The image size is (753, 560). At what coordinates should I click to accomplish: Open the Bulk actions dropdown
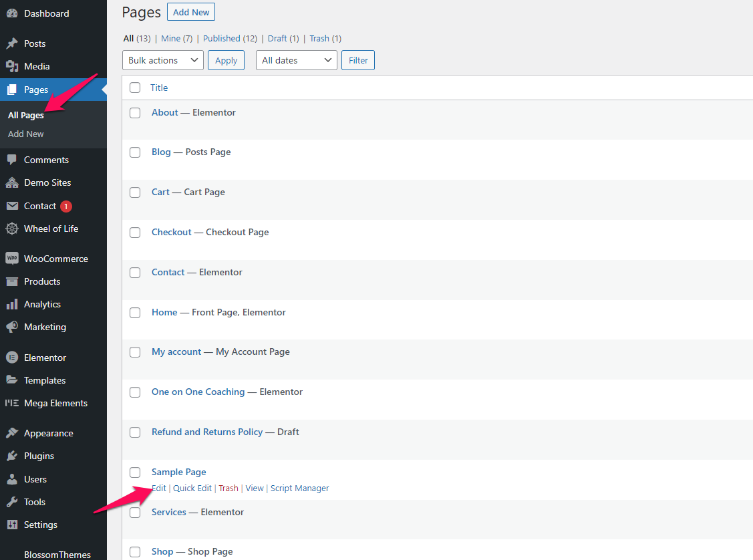pyautogui.click(x=162, y=60)
